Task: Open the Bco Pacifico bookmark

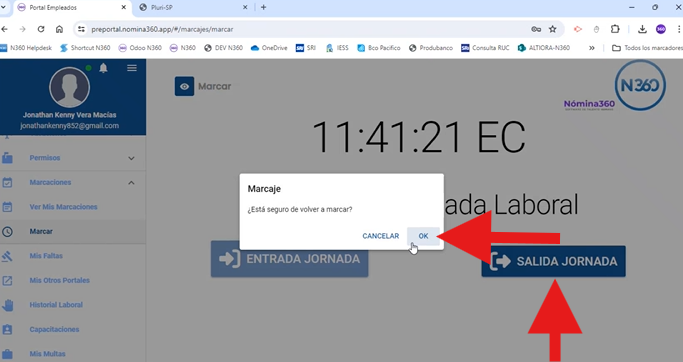Action: click(x=379, y=48)
